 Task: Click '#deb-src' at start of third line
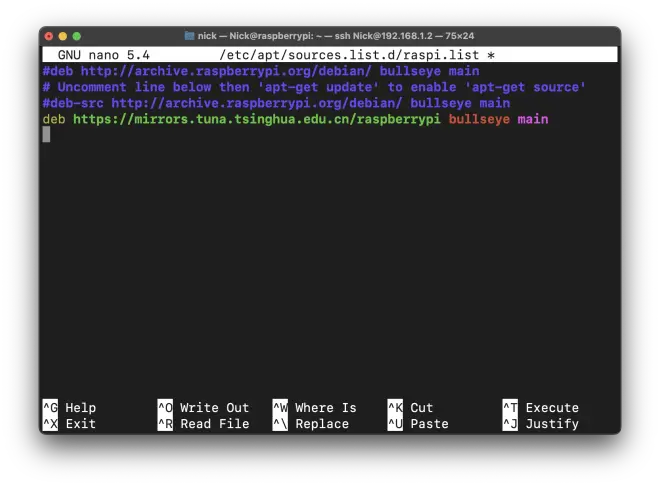click(x=73, y=103)
